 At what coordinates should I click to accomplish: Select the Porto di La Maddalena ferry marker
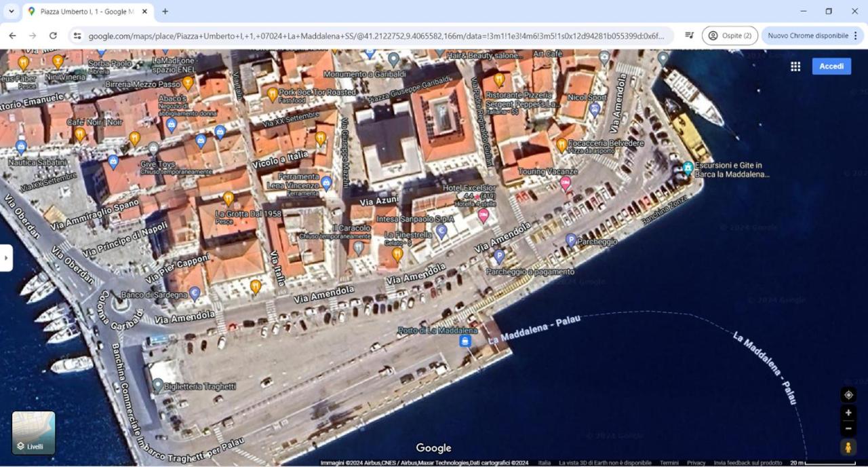pos(465,341)
